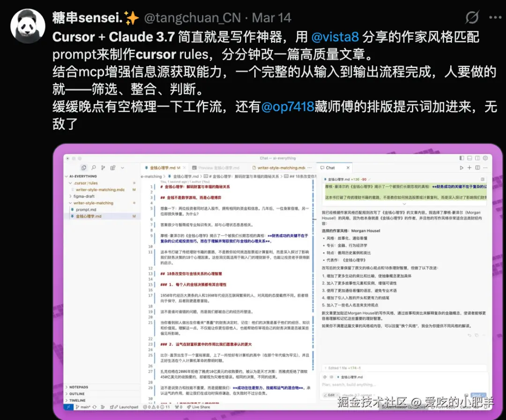506x420 pixels.
Task: Toggle the secondary sidebar layout icon
Action: pyautogui.click(x=477, y=158)
